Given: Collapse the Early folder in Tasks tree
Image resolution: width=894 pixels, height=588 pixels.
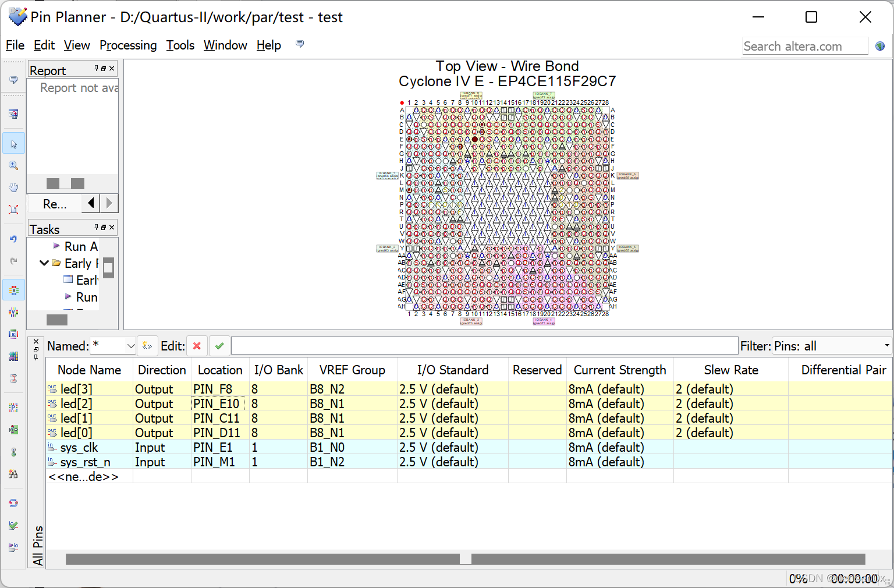Looking at the screenshot, I should point(44,263).
